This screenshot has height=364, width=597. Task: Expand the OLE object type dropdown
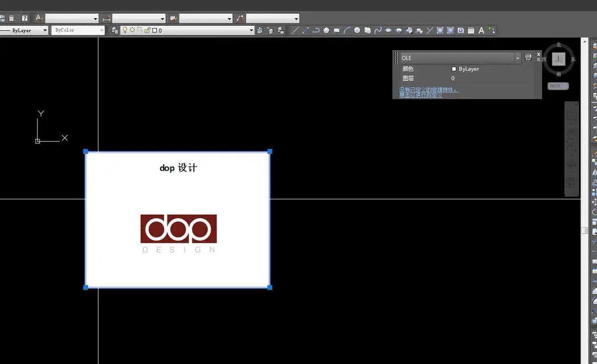pos(517,58)
